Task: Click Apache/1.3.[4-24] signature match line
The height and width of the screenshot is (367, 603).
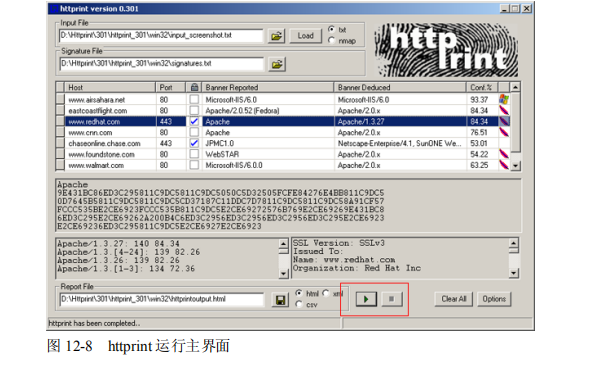Action: point(128,252)
